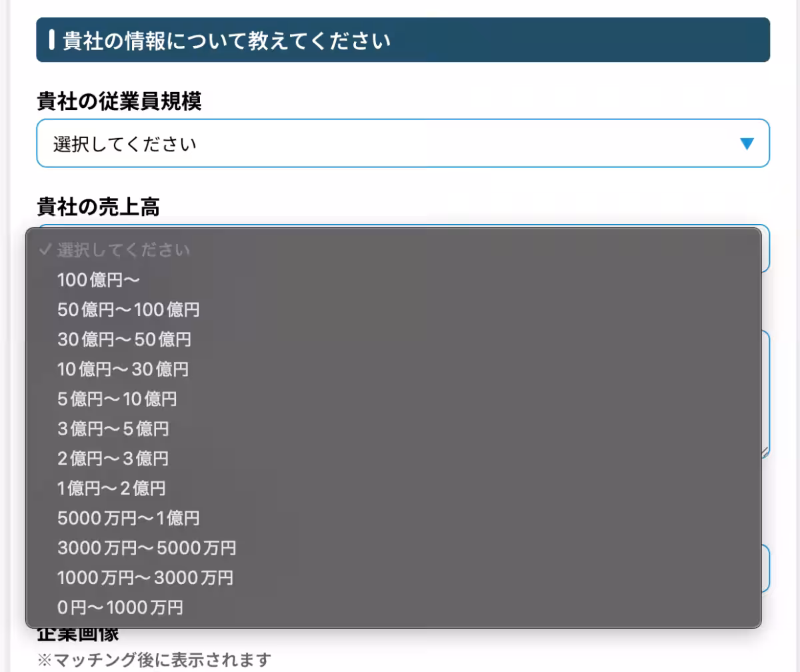Choose 2億円〜3億円 as sales amount
The height and width of the screenshot is (672, 800).
pos(113,459)
